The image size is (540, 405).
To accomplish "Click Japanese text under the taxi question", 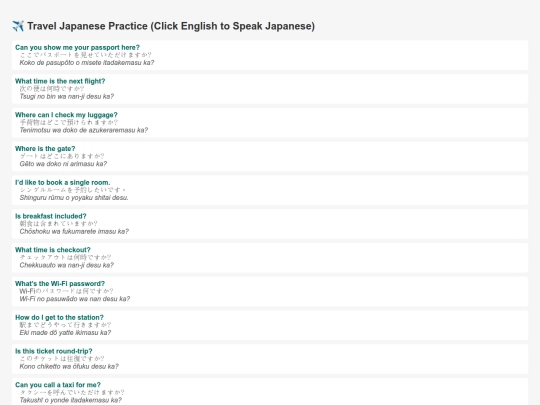I will pos(72,393).
